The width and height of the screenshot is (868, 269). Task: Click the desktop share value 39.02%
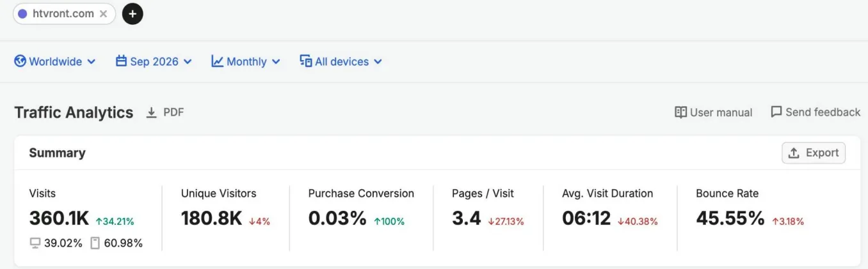click(x=63, y=243)
